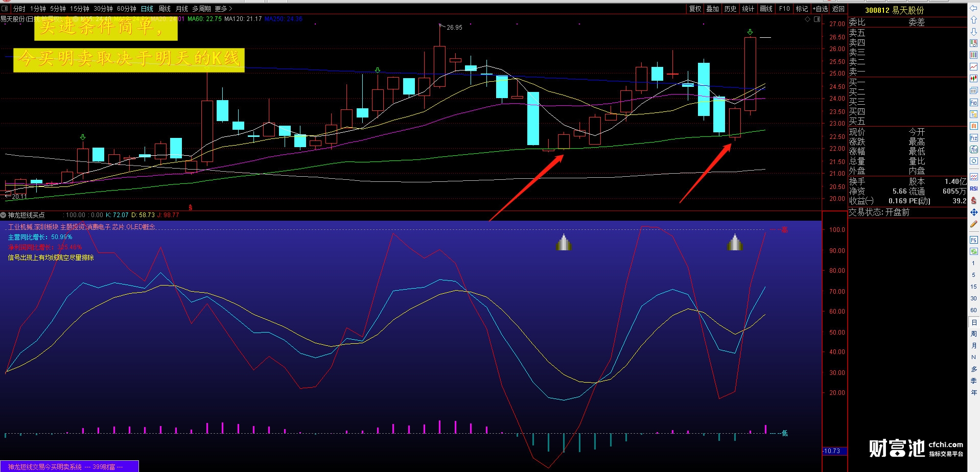980x472 pixels.
Task: Select 年 yearly period in right sidebar
Action: pyautogui.click(x=974, y=392)
